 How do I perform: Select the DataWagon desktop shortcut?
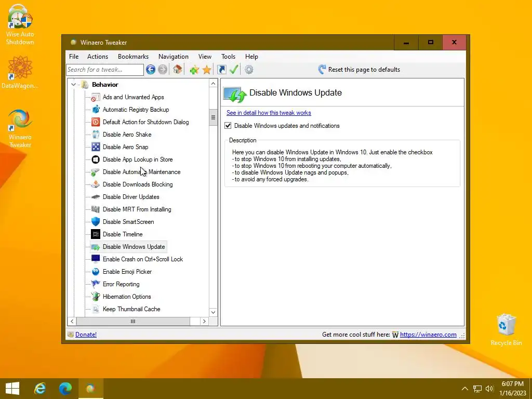pos(20,72)
